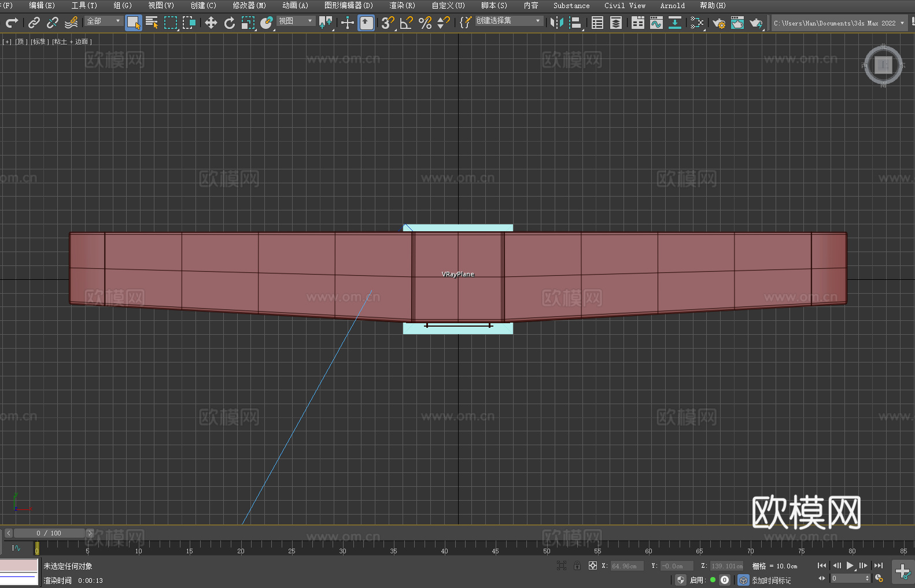
Task: Click Render Production teapot icon
Action: tap(756, 23)
